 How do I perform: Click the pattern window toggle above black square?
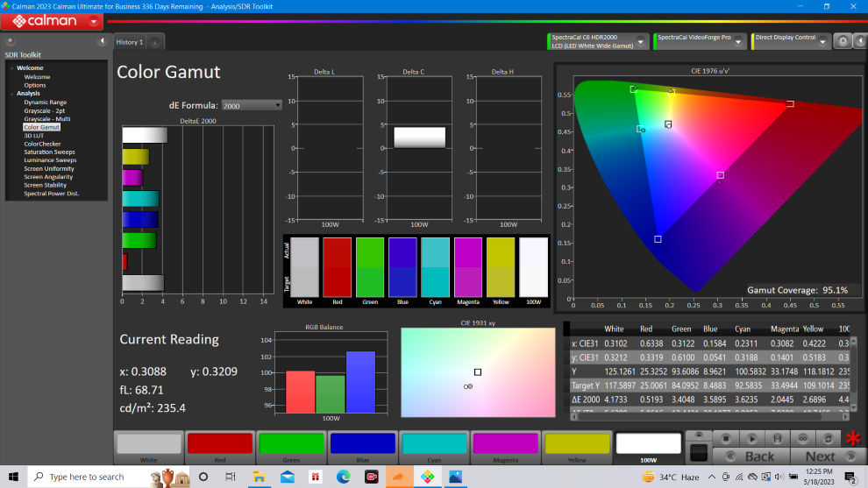[699, 435]
